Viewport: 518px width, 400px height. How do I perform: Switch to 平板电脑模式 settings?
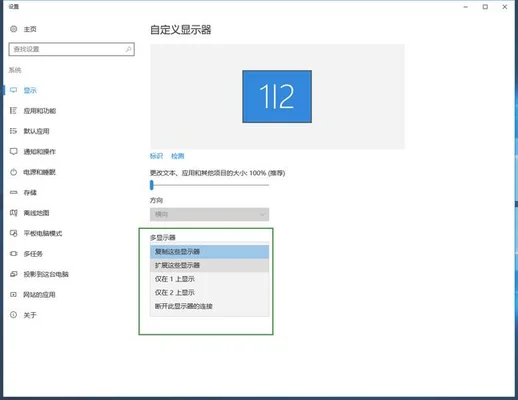pyautogui.click(x=43, y=233)
